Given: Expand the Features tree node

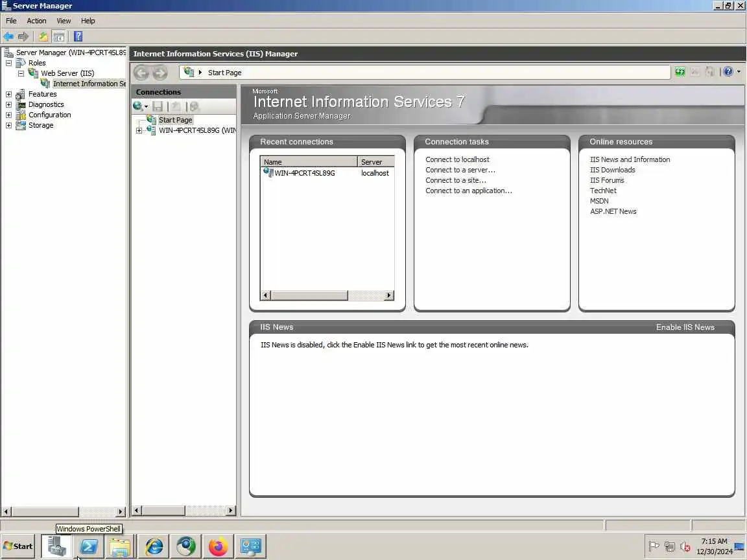Looking at the screenshot, I should 8,94.
